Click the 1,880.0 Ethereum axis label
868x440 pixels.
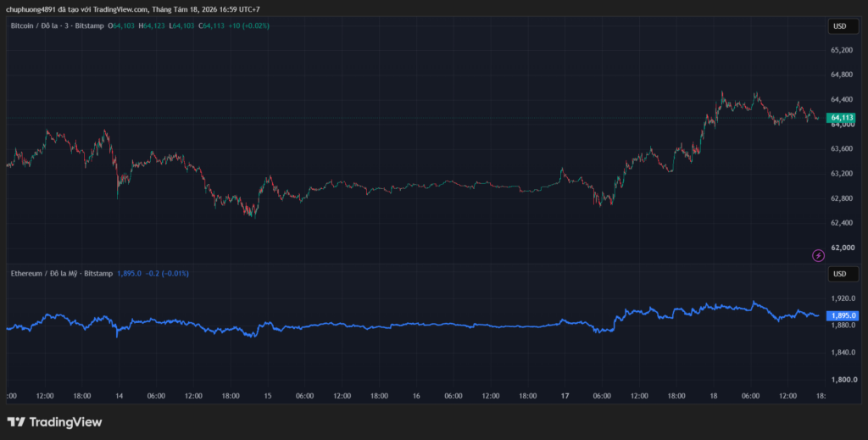point(843,326)
